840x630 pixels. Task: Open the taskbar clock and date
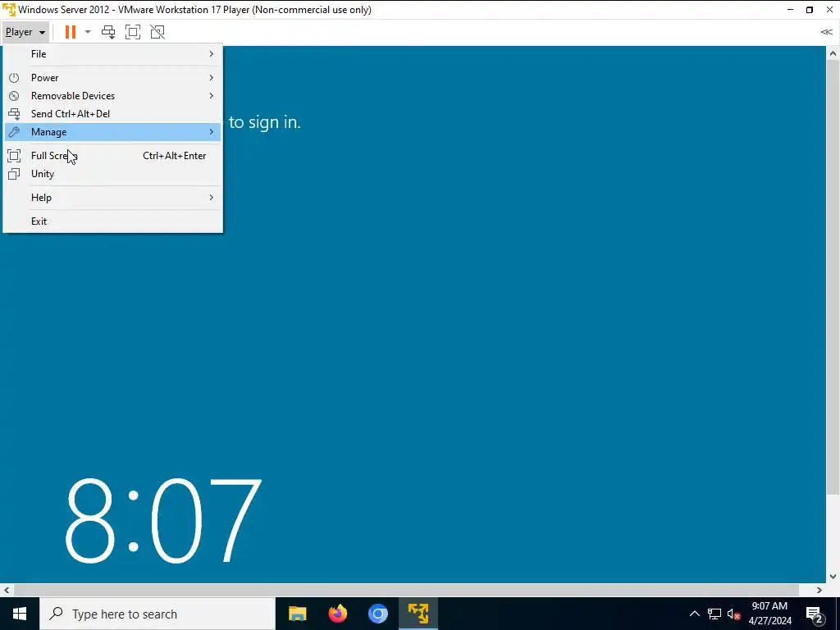[x=769, y=614]
